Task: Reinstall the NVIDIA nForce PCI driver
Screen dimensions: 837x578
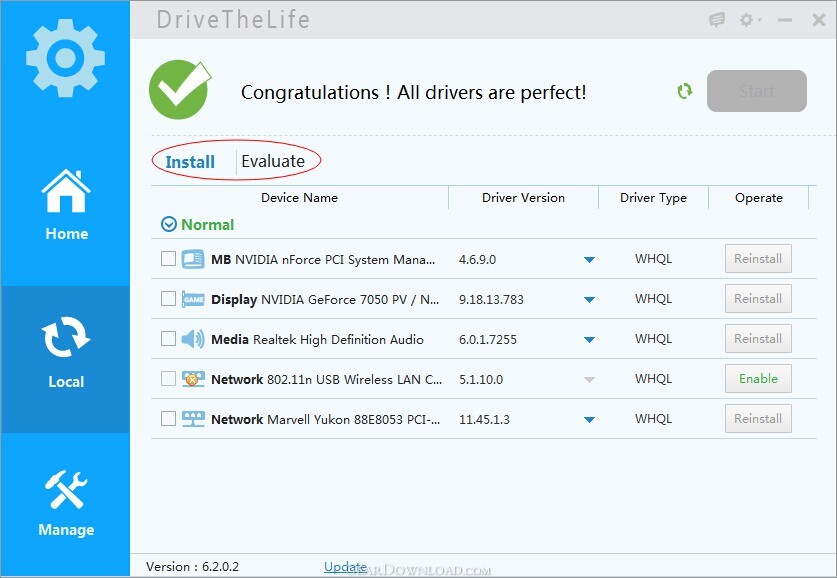Action: click(758, 259)
